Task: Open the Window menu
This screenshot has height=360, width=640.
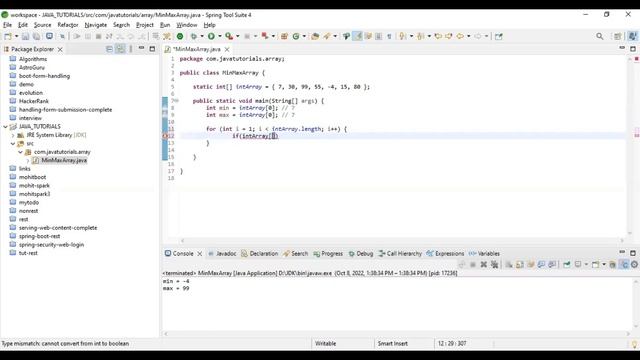Action: 187,25
